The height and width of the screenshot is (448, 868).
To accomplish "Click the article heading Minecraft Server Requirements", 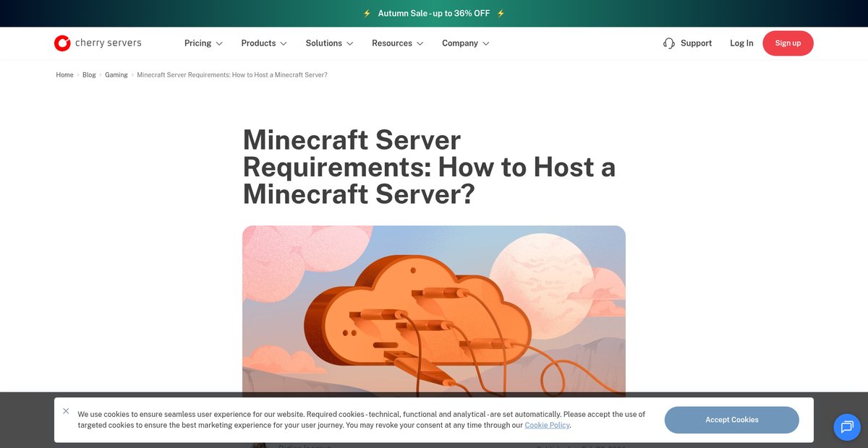I will (429, 167).
